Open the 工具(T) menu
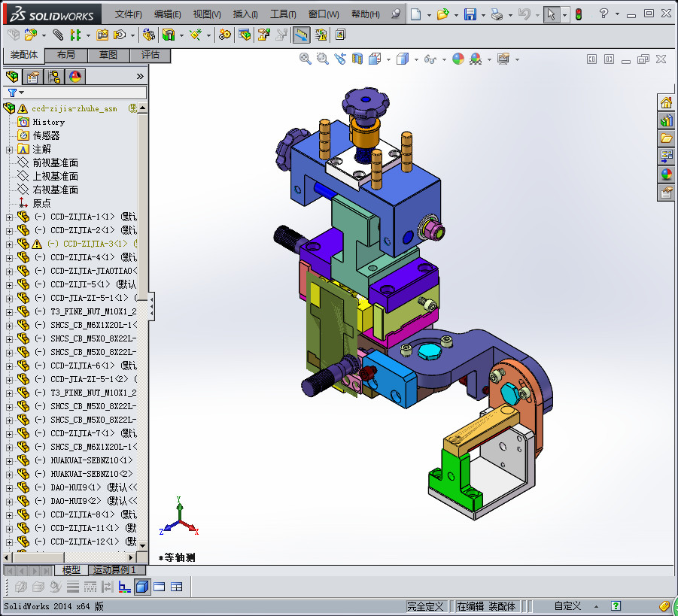 point(283,14)
